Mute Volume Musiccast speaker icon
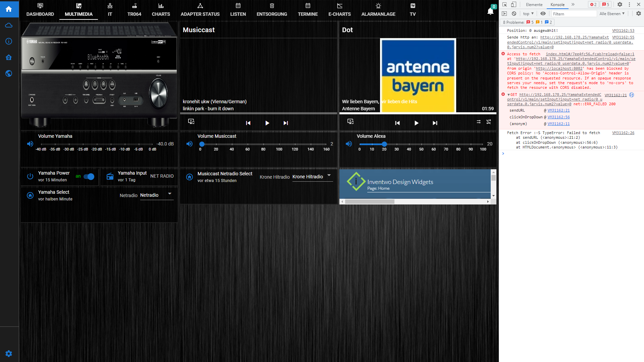Image resolution: width=644 pixels, height=362 pixels. pyautogui.click(x=190, y=144)
